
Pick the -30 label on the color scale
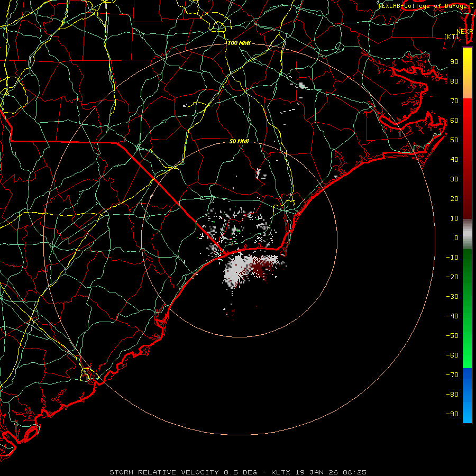click(452, 297)
